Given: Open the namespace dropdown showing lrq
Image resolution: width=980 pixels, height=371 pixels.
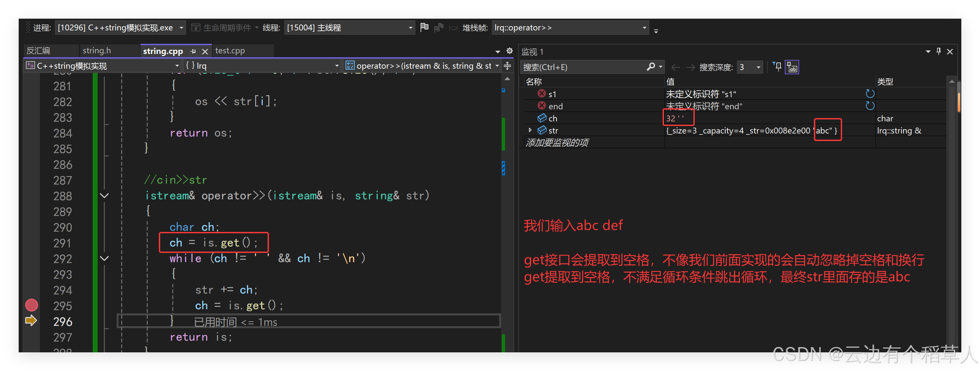Looking at the screenshot, I should pos(262,66).
